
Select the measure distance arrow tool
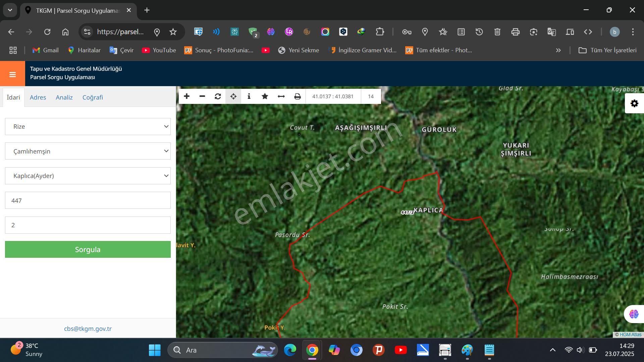[x=281, y=97]
